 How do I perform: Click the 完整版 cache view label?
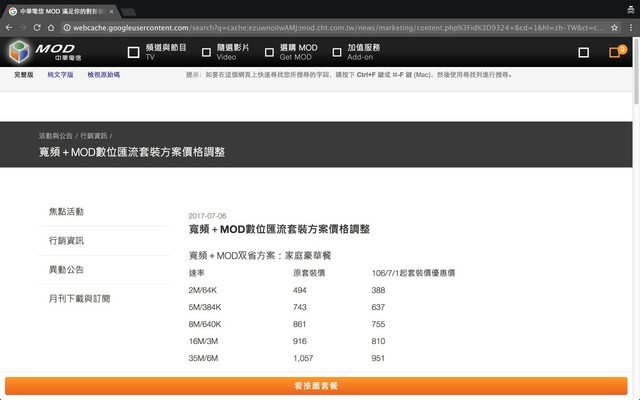point(24,75)
